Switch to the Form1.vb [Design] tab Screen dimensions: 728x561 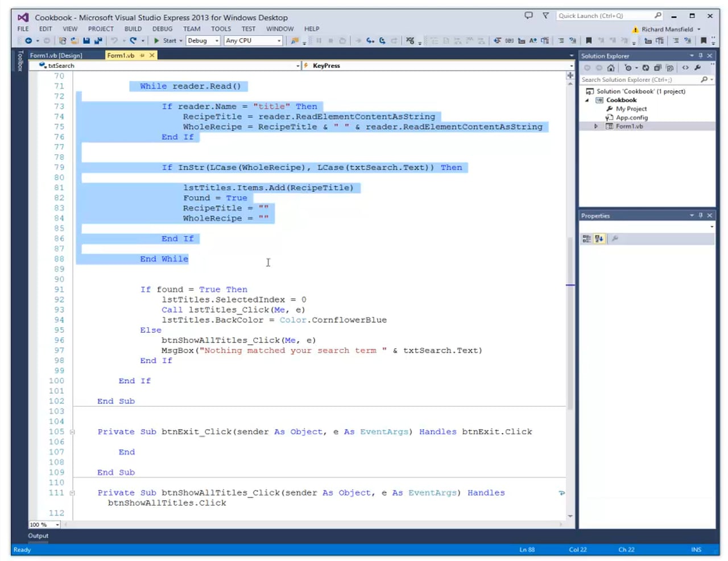pyautogui.click(x=56, y=56)
